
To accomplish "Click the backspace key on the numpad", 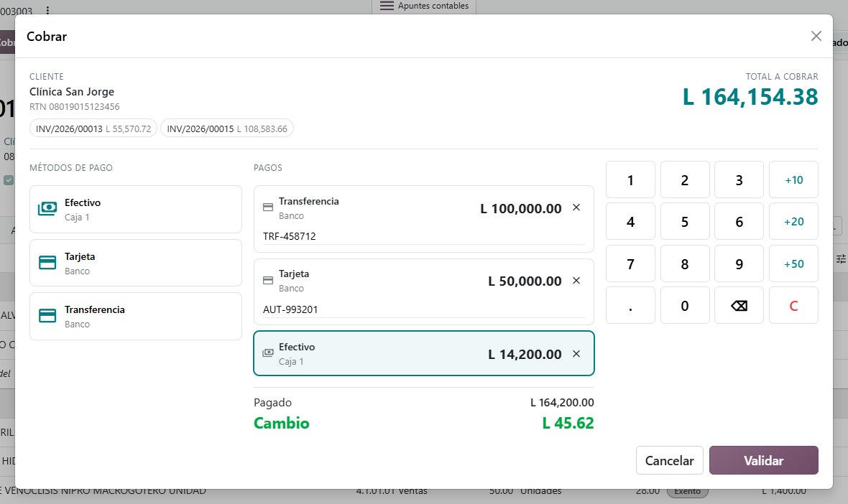I will coord(739,306).
